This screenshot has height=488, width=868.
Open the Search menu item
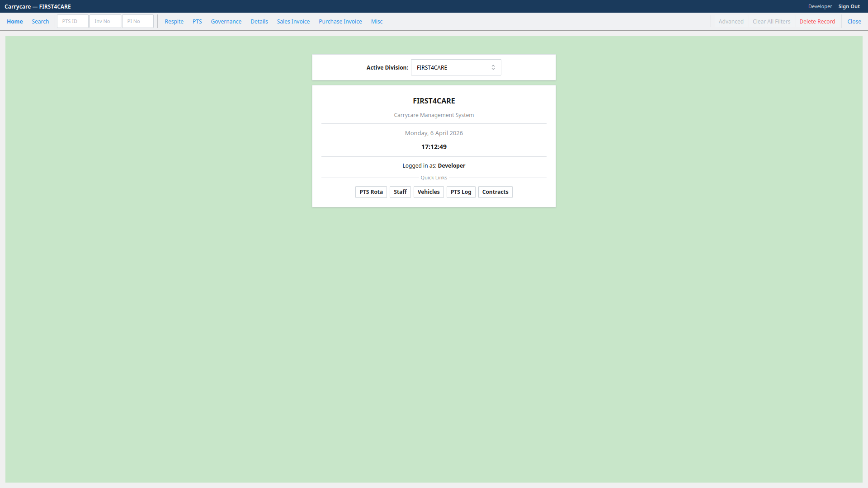[x=40, y=21]
